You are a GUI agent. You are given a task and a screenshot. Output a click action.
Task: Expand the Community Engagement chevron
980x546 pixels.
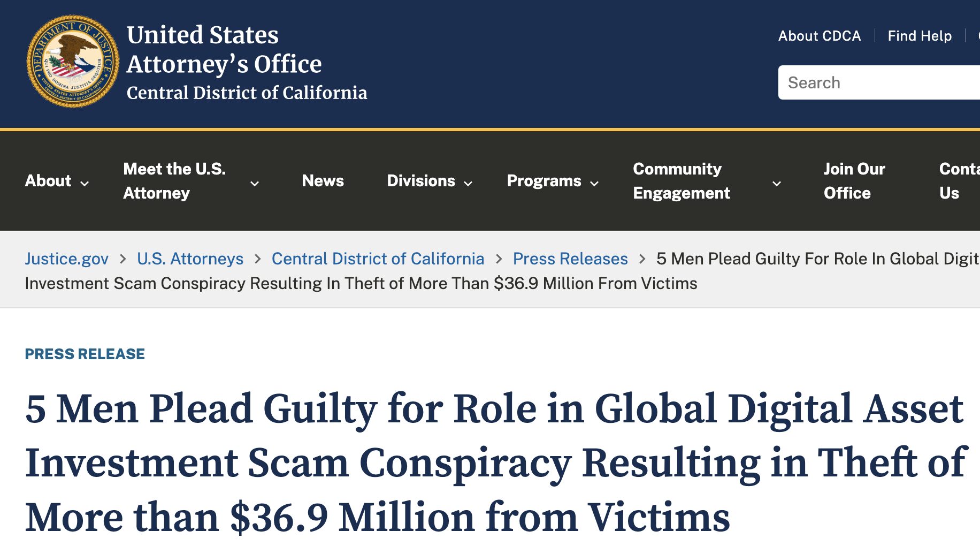coord(777,184)
